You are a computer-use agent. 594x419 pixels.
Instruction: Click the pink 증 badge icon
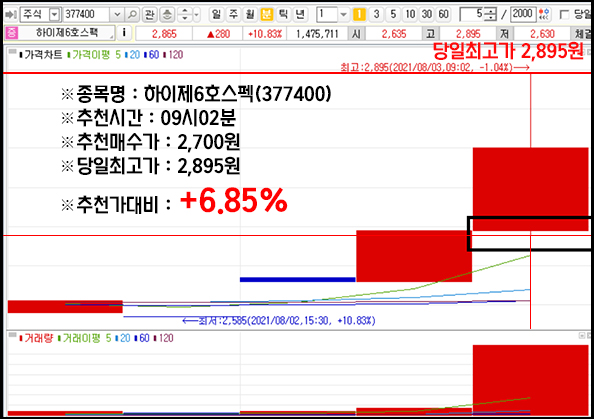11,33
